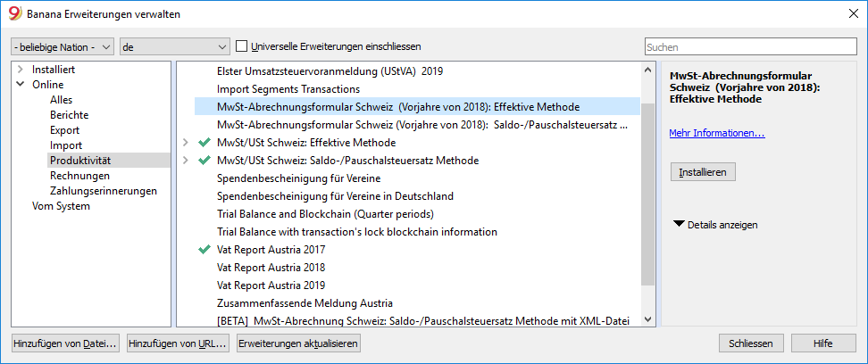Expand MwSt/USt Schweiz: Effektive Methode entry
This screenshot has height=364, width=868.
pyautogui.click(x=186, y=143)
